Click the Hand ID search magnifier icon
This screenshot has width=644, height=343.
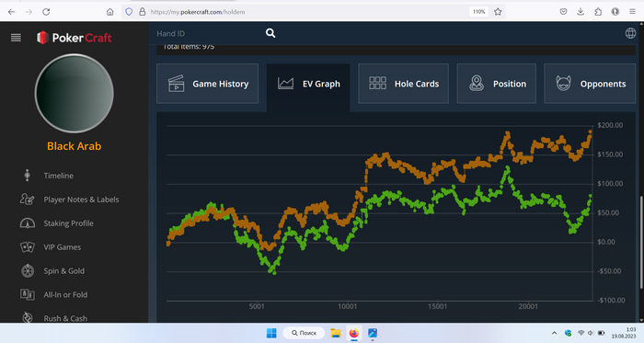270,33
